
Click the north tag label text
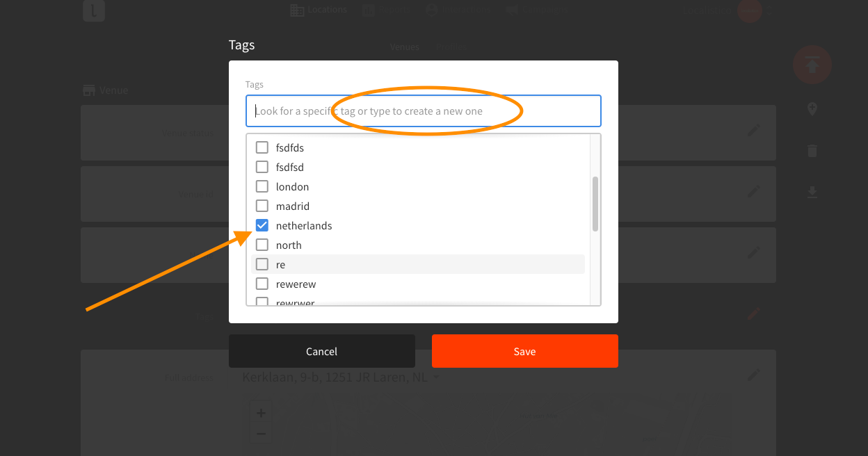click(289, 245)
